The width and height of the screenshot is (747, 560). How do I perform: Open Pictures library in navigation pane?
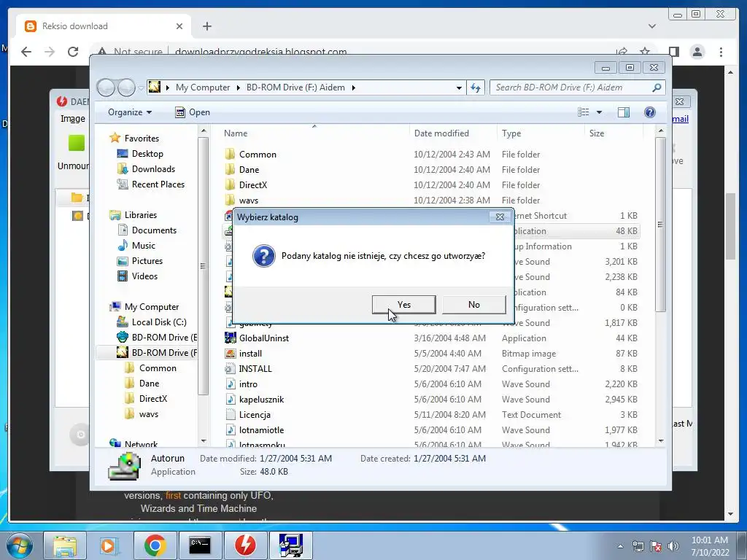click(x=147, y=261)
